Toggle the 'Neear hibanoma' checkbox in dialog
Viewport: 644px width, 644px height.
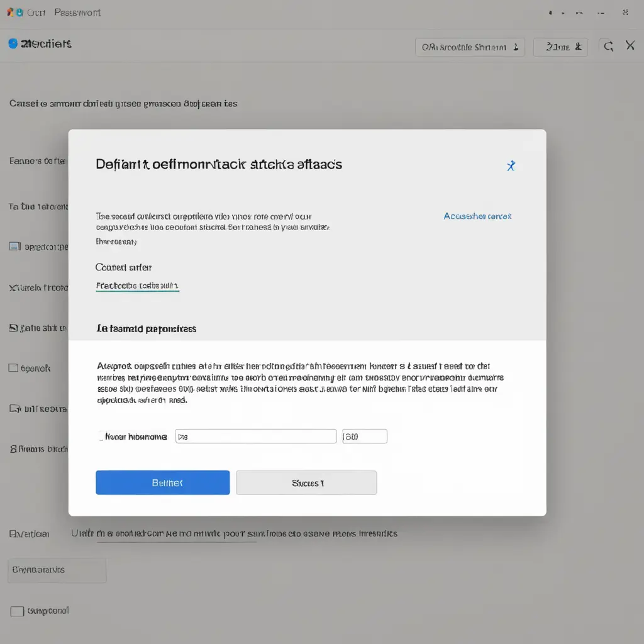pyautogui.click(x=101, y=436)
